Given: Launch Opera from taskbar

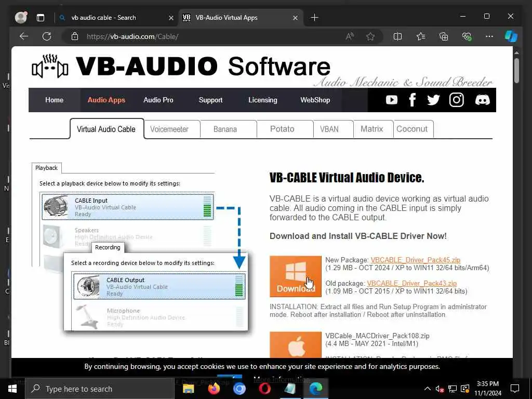Looking at the screenshot, I should pyautogui.click(x=264, y=389).
